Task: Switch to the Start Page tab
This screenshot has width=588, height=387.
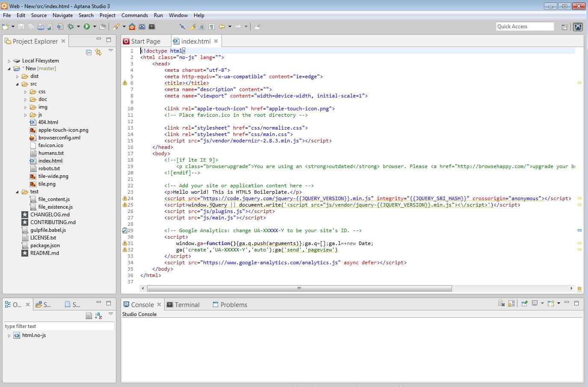Action: 142,41
